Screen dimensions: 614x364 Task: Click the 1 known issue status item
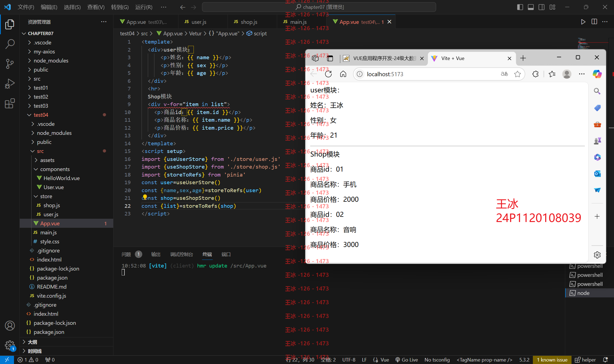[552, 360]
